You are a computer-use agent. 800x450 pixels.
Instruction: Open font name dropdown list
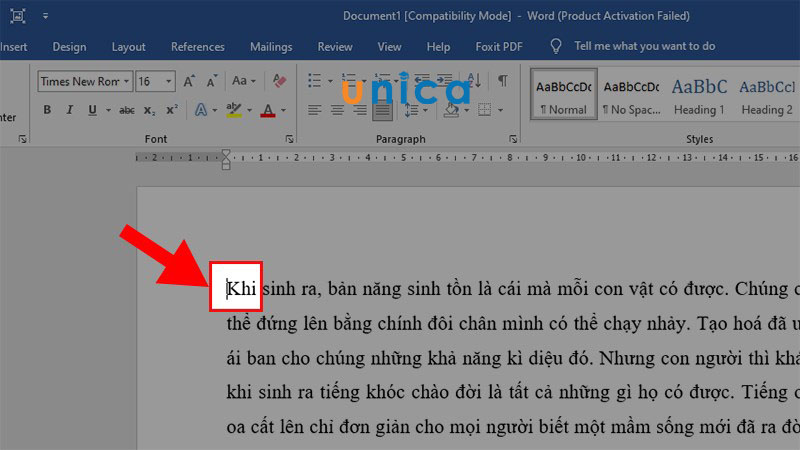click(x=127, y=81)
